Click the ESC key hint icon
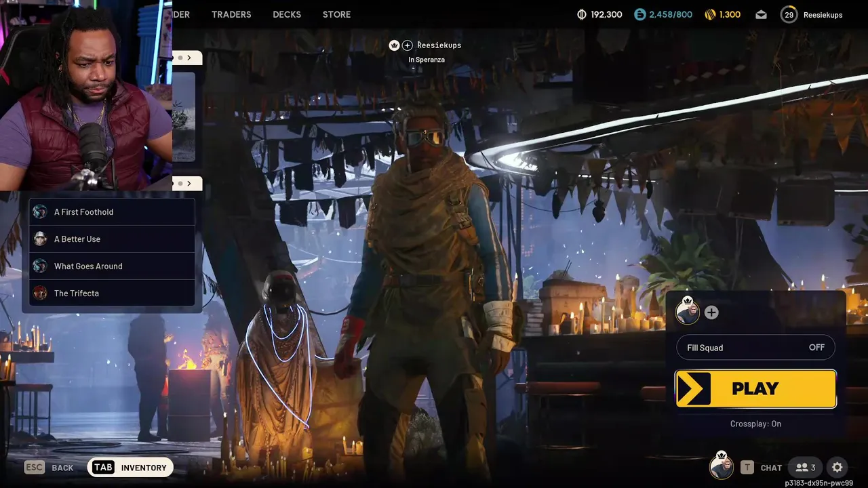The height and width of the screenshot is (488, 868). click(35, 467)
